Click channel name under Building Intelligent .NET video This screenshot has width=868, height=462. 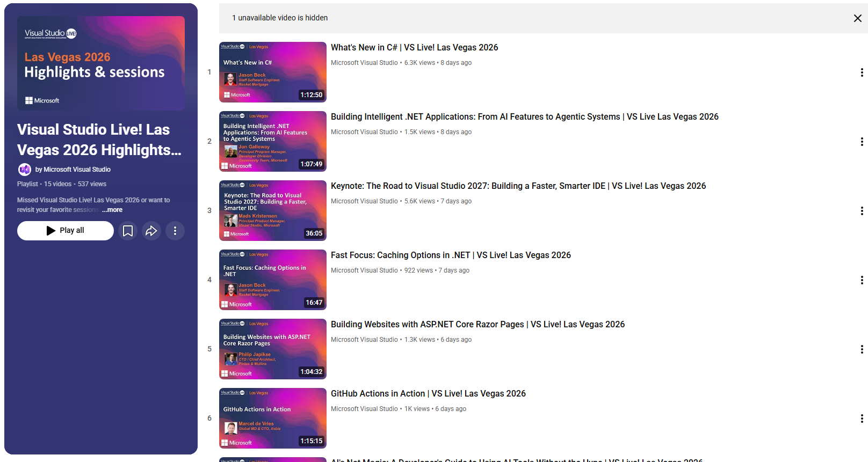point(364,132)
